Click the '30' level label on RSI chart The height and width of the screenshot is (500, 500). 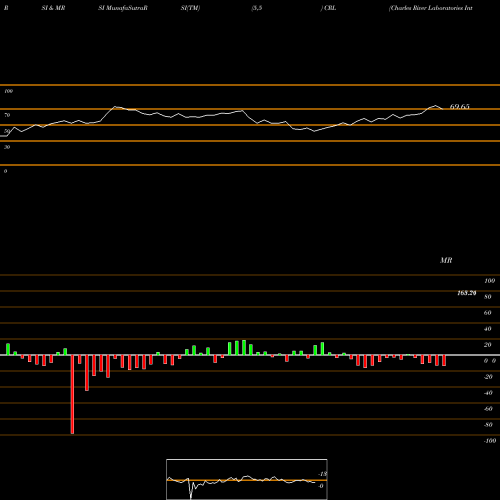tap(7, 147)
